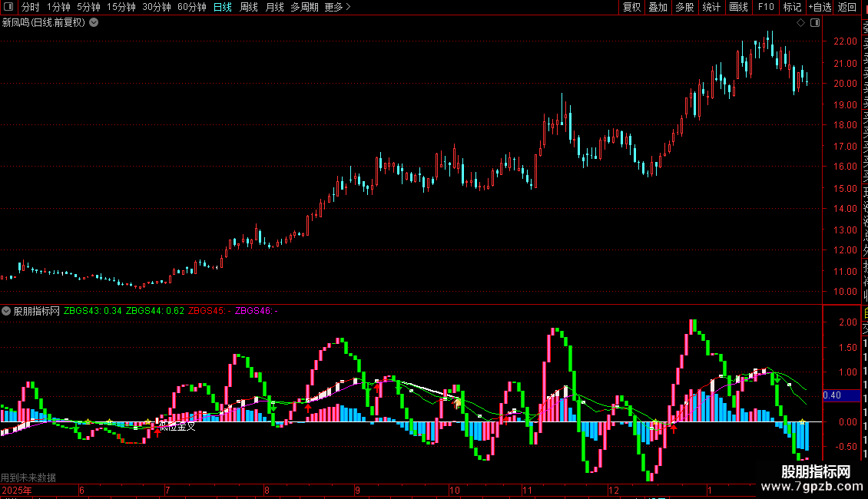Click the 22.00 price axis label
Screen dimensions: 868x499
coord(845,41)
